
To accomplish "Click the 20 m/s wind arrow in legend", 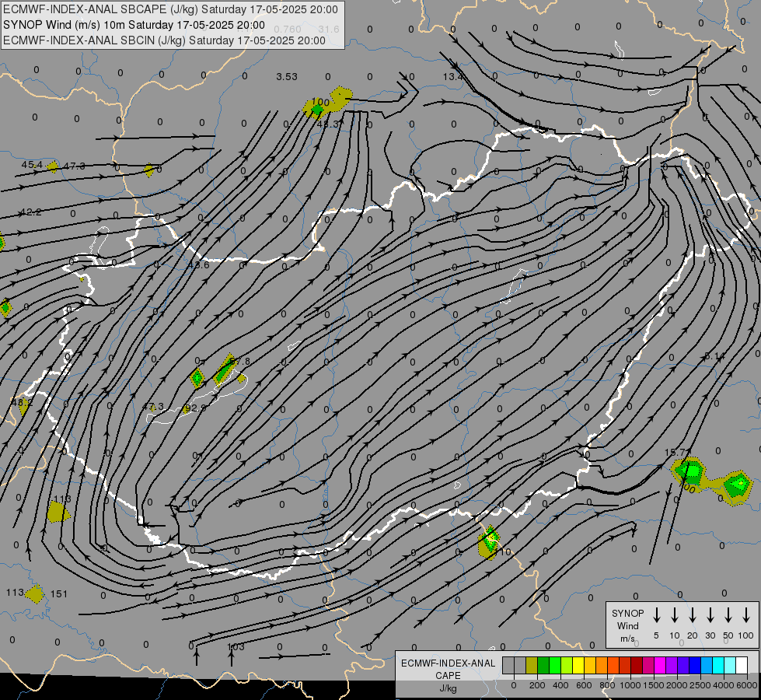I will pyautogui.click(x=692, y=615).
